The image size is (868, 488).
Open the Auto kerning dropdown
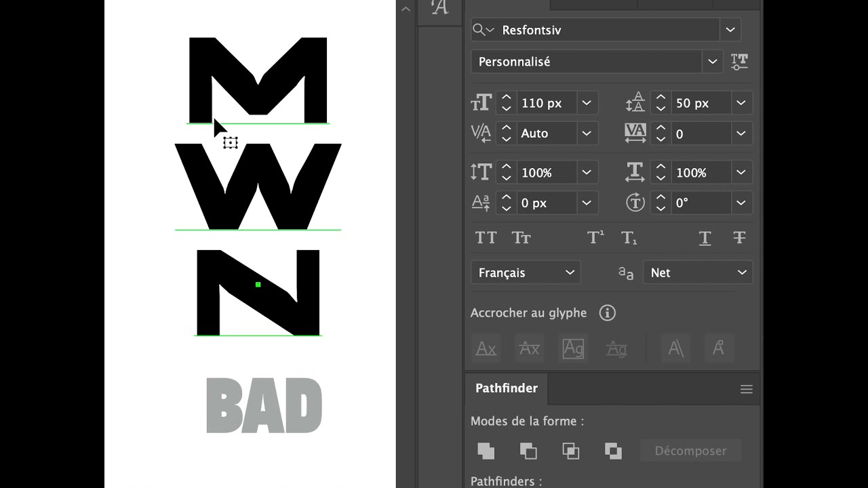click(x=587, y=134)
